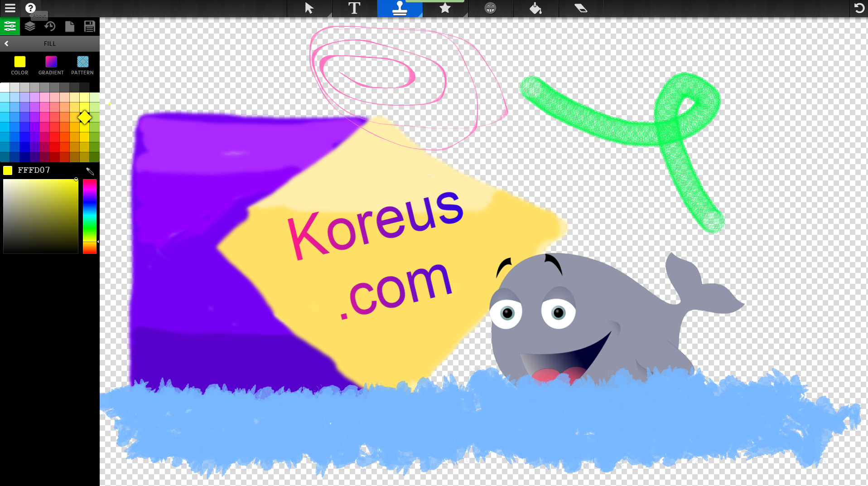This screenshot has height=486, width=868.
Task: Open the emoji sticker tool
Action: pyautogui.click(x=490, y=8)
